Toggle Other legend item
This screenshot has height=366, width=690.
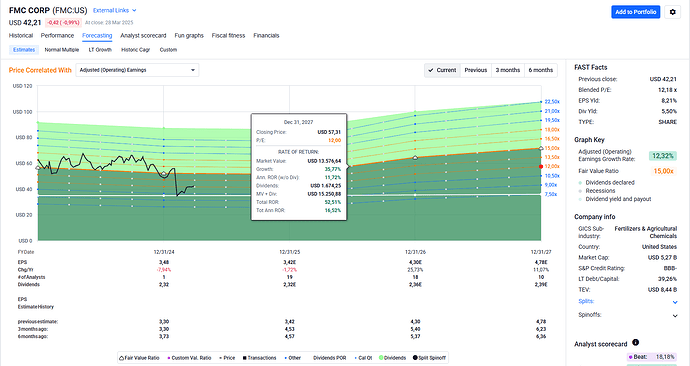pos(293,358)
